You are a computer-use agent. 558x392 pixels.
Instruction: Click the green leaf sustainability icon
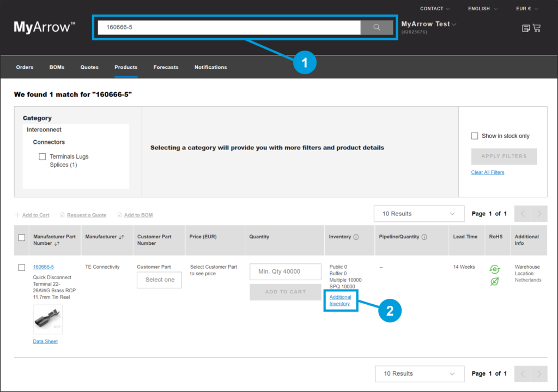494,281
